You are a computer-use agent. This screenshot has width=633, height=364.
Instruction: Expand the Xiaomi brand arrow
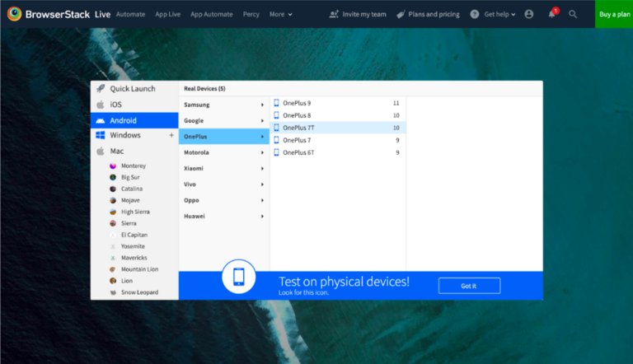tap(262, 168)
